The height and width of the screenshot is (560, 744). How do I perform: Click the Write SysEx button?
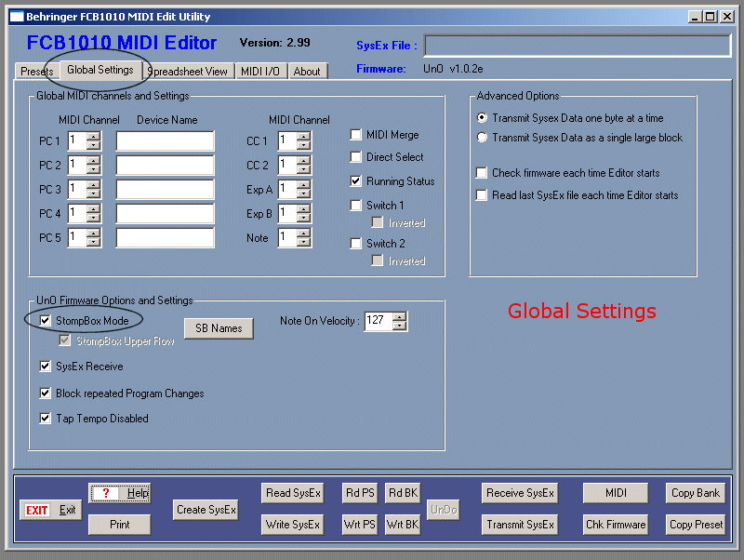[293, 525]
